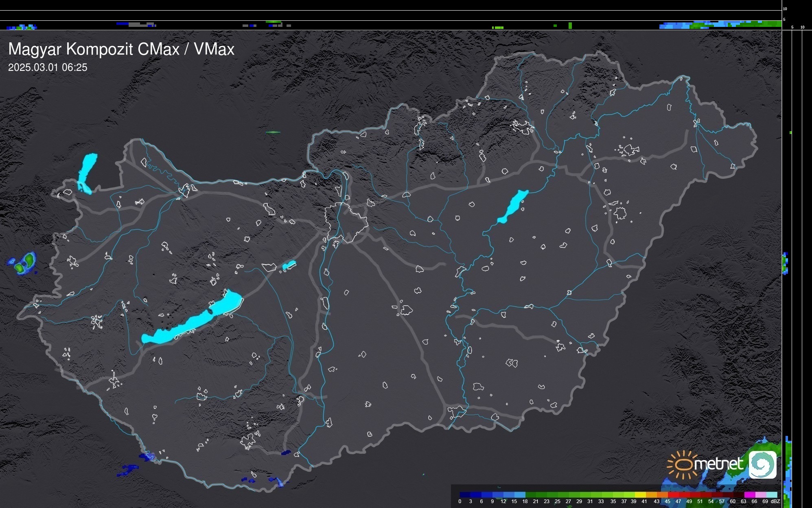
Task: Click the red 45 dBZ legend swatch
Action: point(674,495)
